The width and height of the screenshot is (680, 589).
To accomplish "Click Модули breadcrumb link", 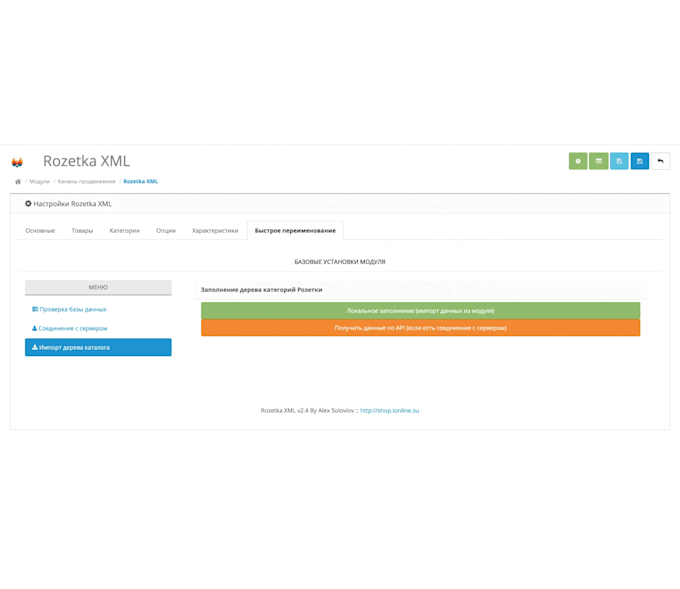I will coord(39,181).
